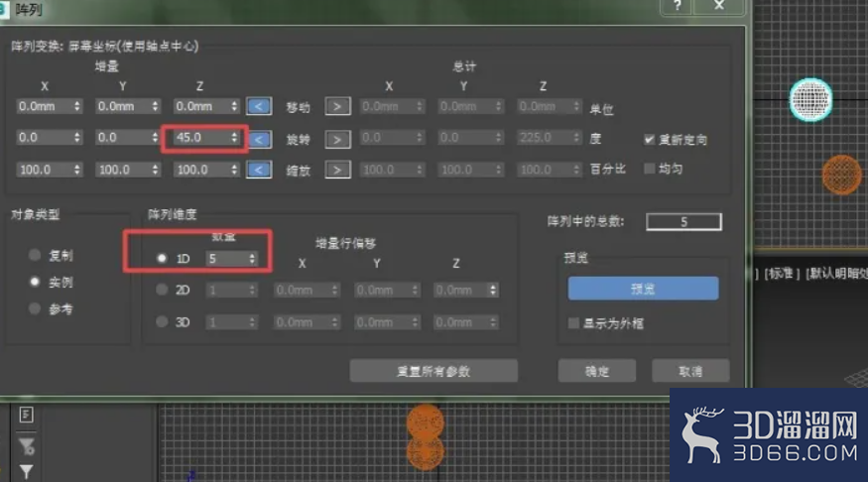
Task: Click spinner arrows of 1D count field
Action: 252,259
